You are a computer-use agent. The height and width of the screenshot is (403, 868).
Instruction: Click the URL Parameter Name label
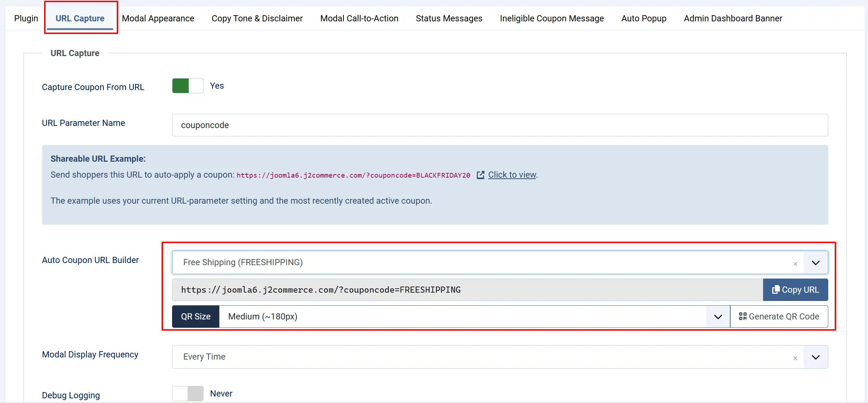click(x=84, y=123)
